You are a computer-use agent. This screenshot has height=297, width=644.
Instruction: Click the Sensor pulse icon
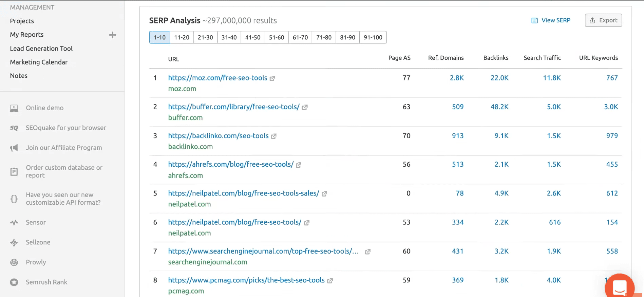[14, 223]
